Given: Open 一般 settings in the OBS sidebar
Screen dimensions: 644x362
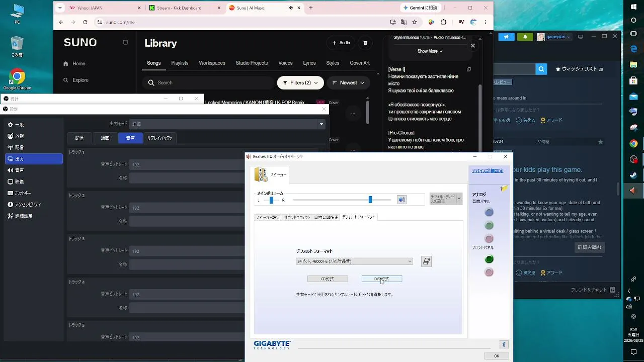Looking at the screenshot, I should [x=34, y=125].
